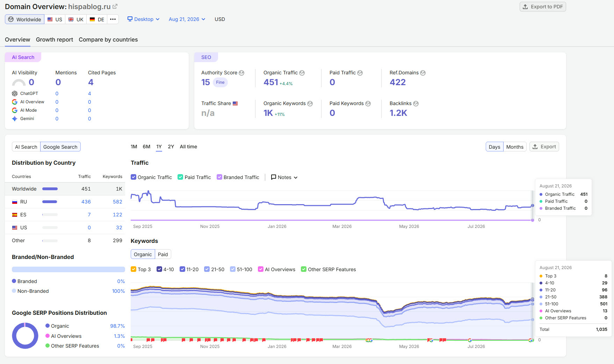Uncheck the Organic Traffic checkbox
Image resolution: width=614 pixels, height=364 pixels.
point(133,177)
